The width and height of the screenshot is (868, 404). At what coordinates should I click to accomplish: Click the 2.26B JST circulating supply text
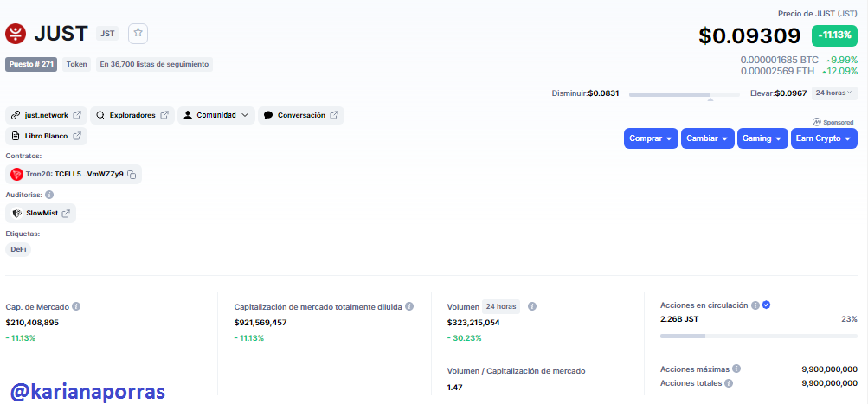click(x=678, y=319)
